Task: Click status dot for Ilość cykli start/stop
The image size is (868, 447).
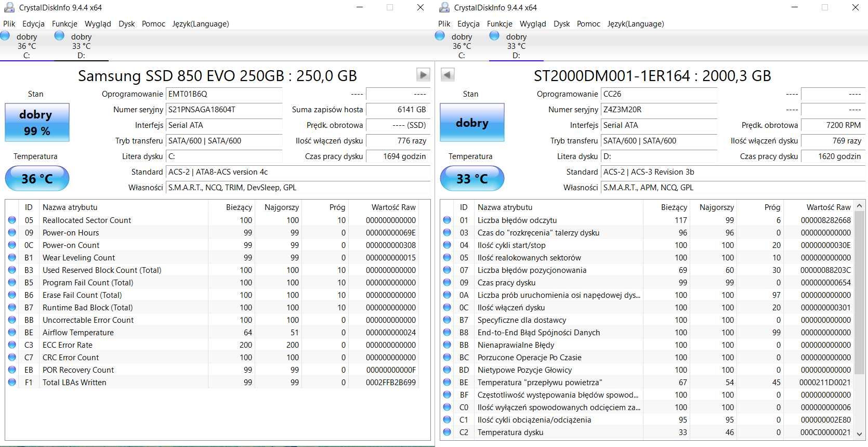Action: click(447, 245)
